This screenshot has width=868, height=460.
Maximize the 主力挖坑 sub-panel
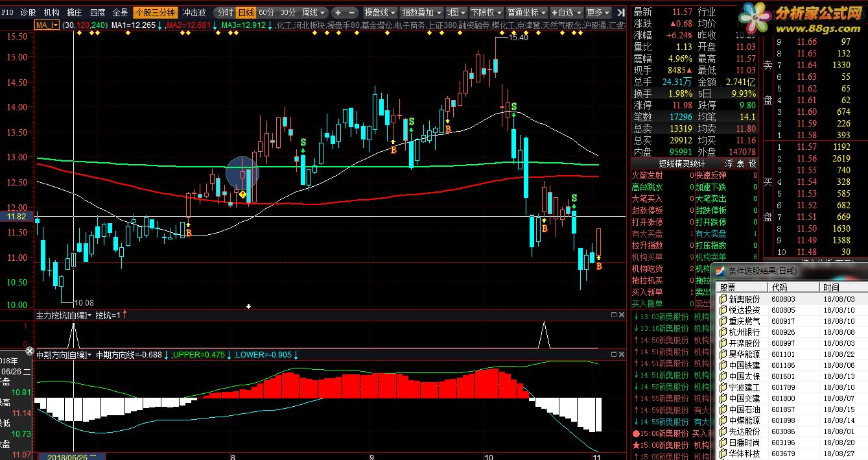pyautogui.click(x=613, y=315)
